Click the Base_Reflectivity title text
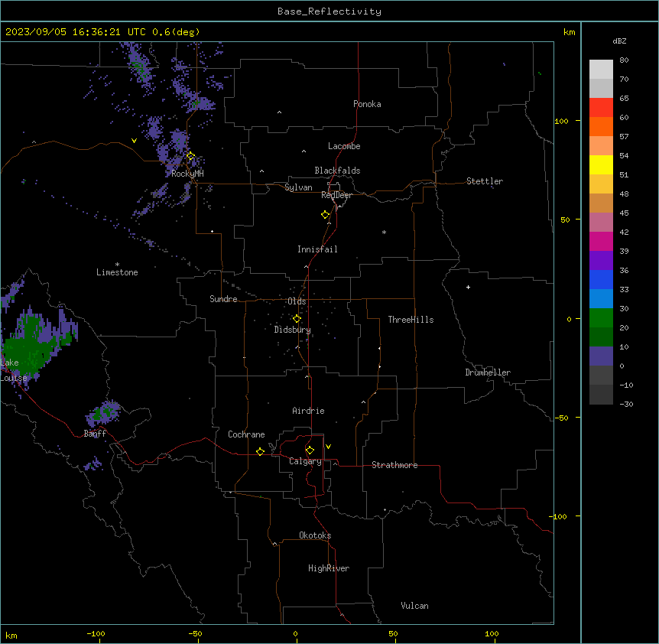Image resolution: width=659 pixels, height=644 pixels. coord(329,11)
